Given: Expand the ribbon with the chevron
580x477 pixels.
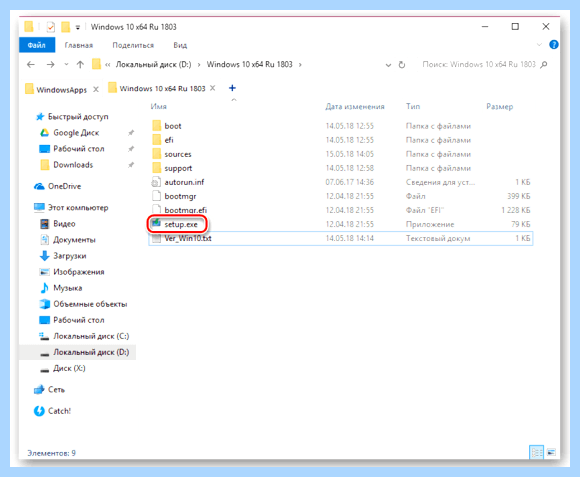Looking at the screenshot, I should tap(539, 45).
